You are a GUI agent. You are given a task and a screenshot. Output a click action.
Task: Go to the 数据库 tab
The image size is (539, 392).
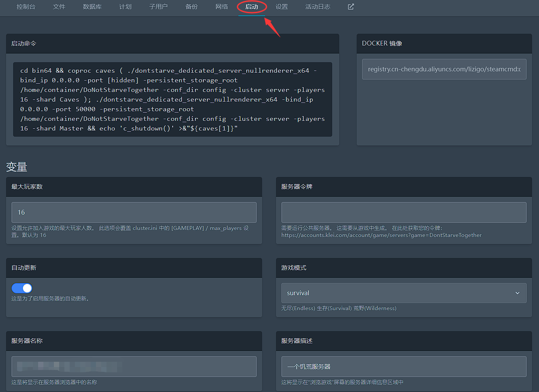pyautogui.click(x=92, y=7)
